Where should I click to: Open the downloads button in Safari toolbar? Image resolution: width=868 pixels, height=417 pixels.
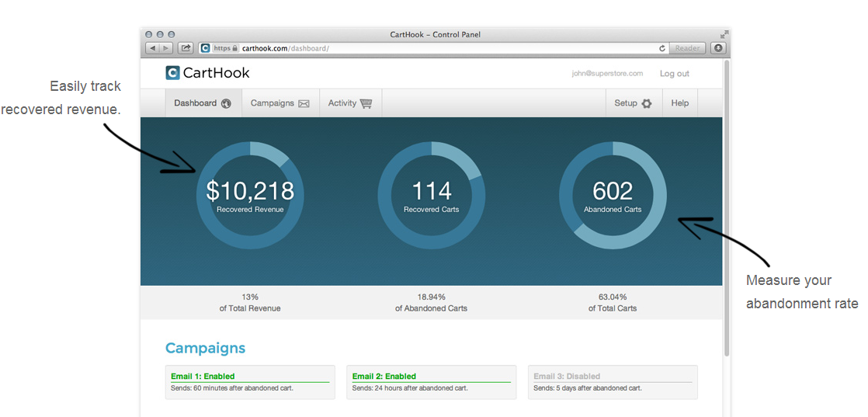click(718, 48)
